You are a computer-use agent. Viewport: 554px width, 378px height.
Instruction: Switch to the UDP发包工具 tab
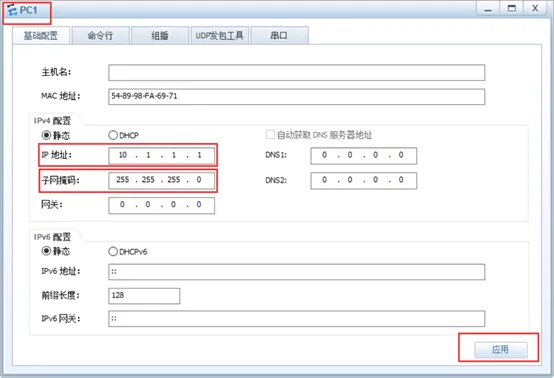(219, 35)
